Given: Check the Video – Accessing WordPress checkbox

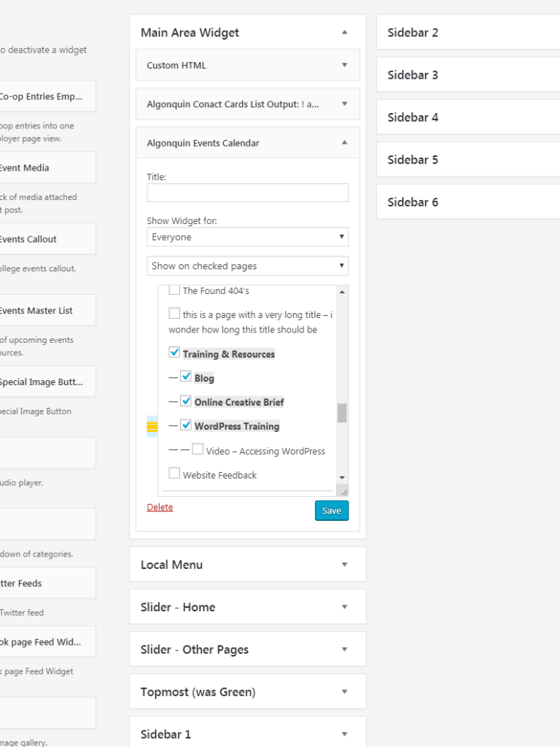Looking at the screenshot, I should (x=198, y=450).
